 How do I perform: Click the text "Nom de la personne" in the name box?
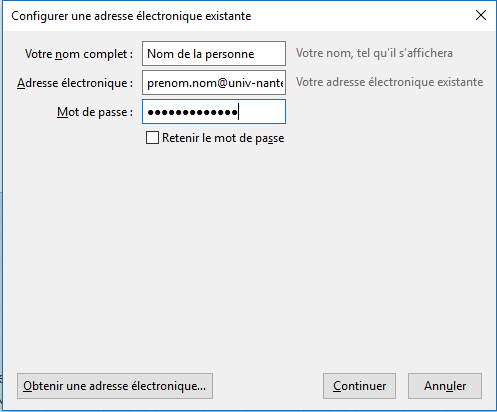201,54
